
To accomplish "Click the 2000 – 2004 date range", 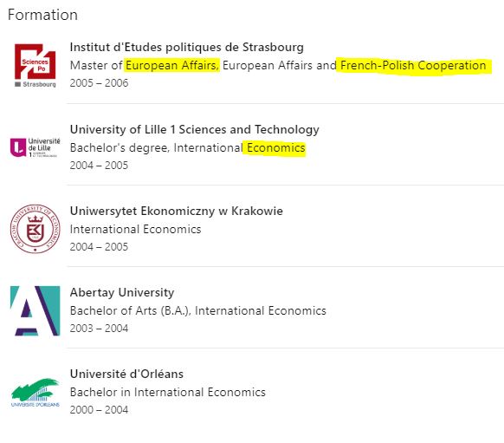I will pyautogui.click(x=99, y=410).
